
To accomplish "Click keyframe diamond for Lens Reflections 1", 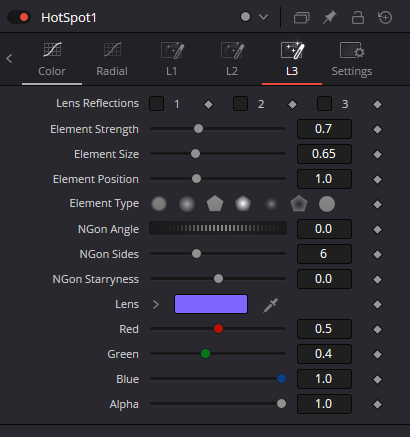I will [x=208, y=104].
